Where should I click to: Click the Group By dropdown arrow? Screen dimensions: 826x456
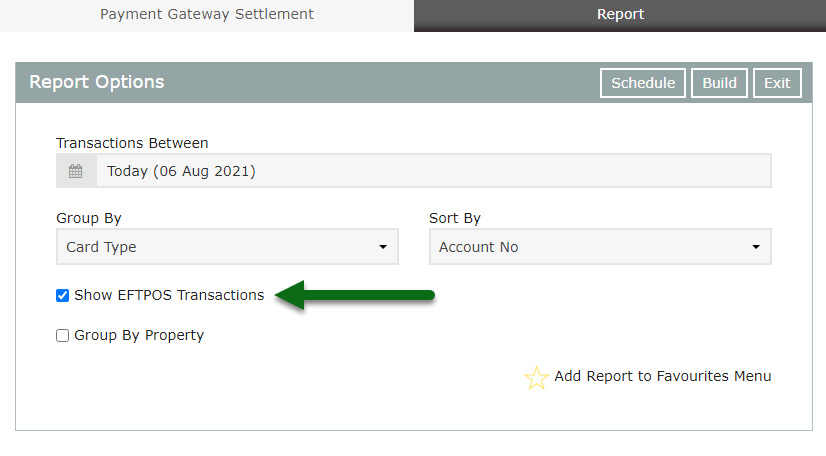point(383,247)
